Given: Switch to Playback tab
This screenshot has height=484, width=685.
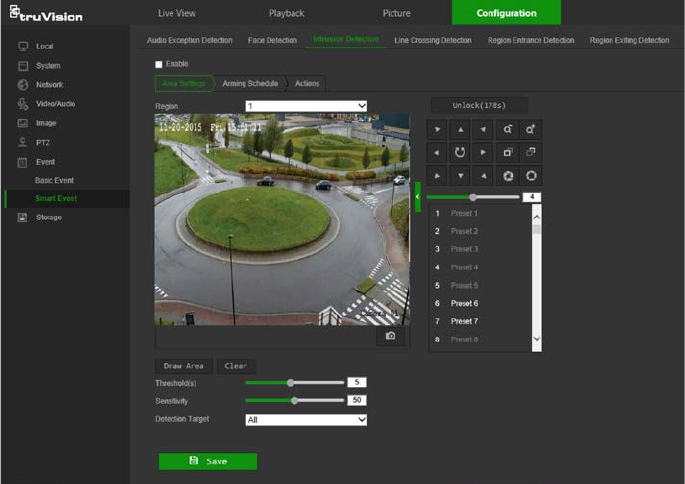Looking at the screenshot, I should coord(286,14).
